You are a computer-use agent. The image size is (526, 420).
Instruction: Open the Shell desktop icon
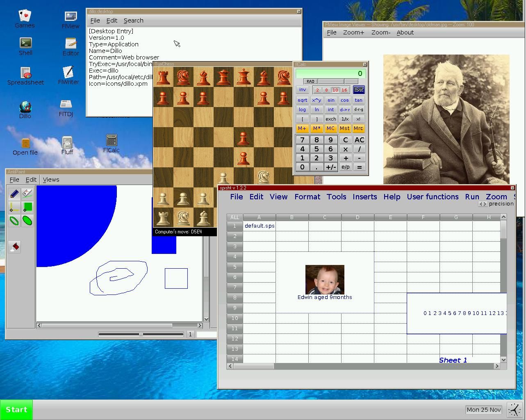point(25,43)
